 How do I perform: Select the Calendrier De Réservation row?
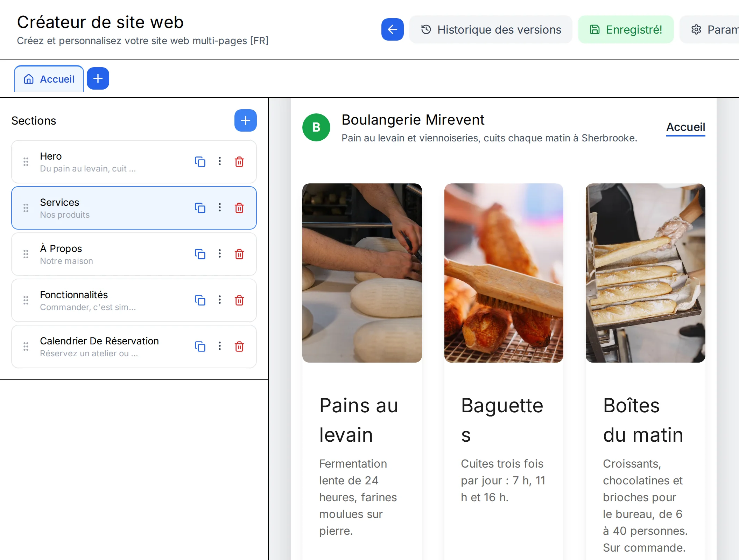point(134,346)
